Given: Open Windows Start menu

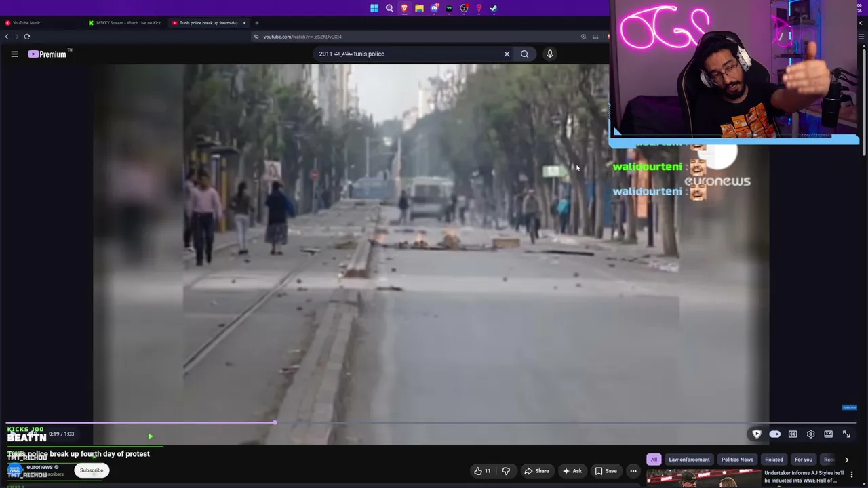Looking at the screenshot, I should point(374,8).
